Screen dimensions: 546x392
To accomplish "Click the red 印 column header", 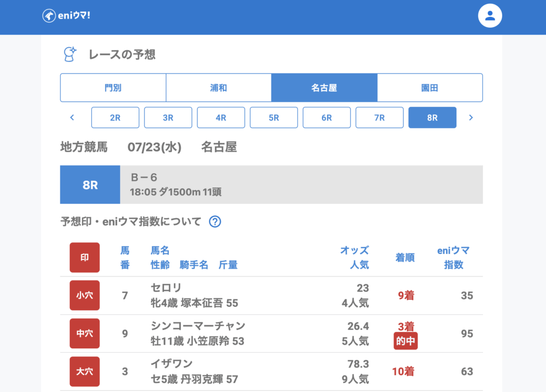I will click(85, 257).
